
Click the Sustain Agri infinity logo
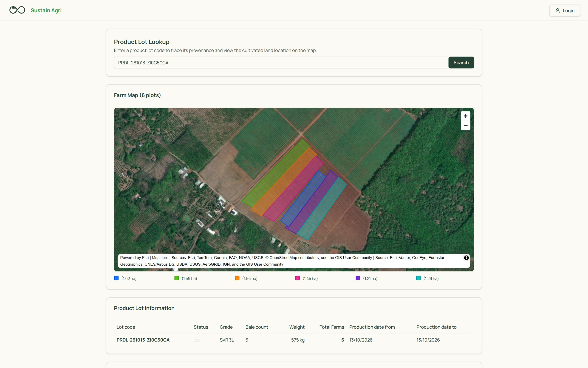click(x=17, y=10)
